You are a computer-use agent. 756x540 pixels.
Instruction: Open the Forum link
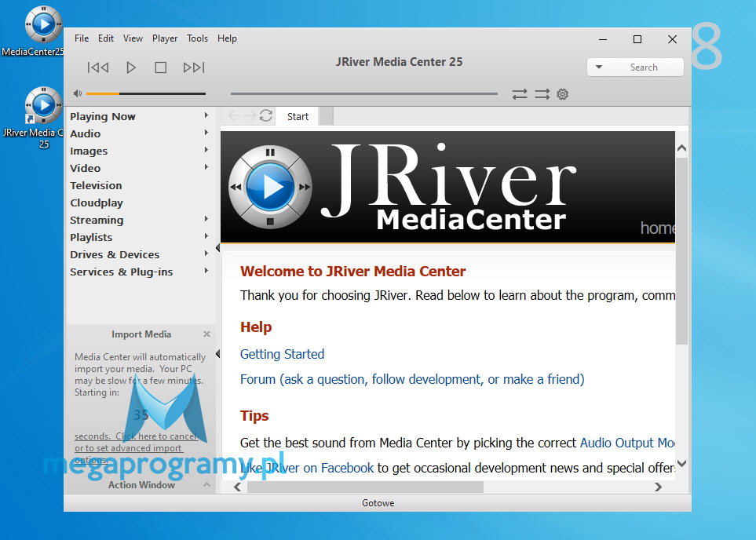coord(412,379)
